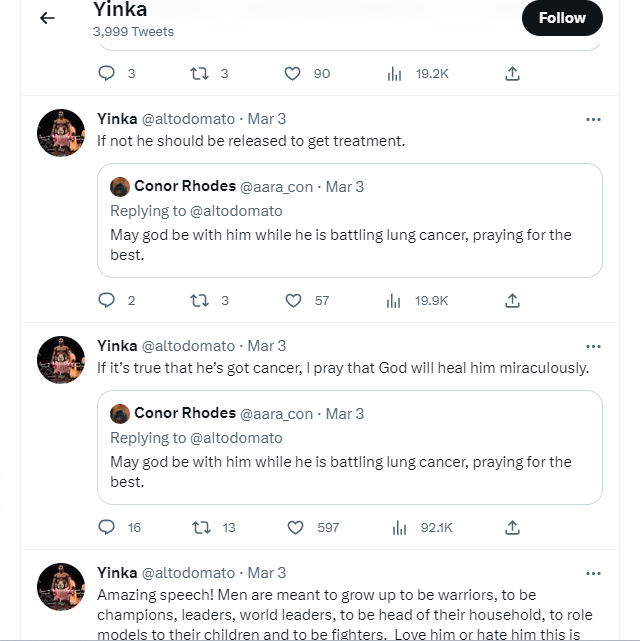Open the Mar 3 timestamp on 'Amazing speech' tweet
The width and height of the screenshot is (640, 641).
(266, 573)
